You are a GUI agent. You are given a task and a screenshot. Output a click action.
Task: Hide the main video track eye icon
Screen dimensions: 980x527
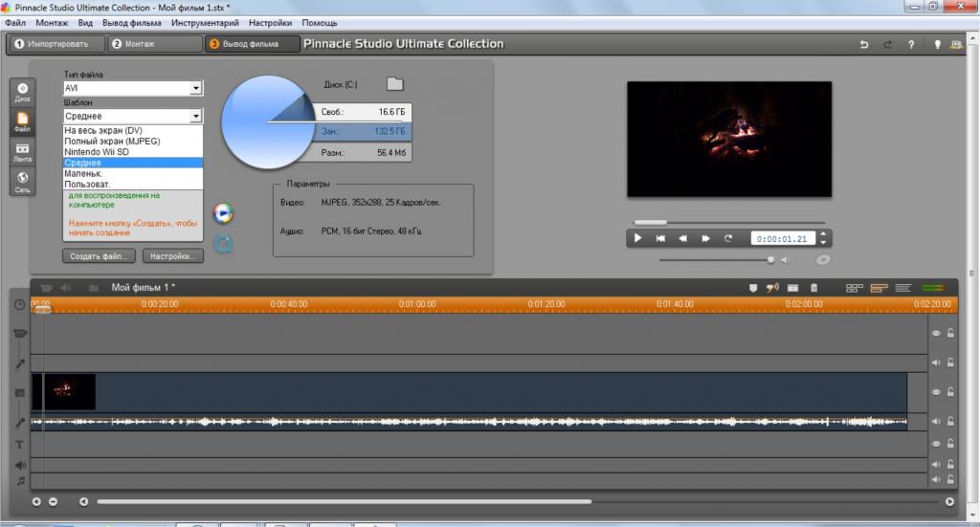(936, 392)
